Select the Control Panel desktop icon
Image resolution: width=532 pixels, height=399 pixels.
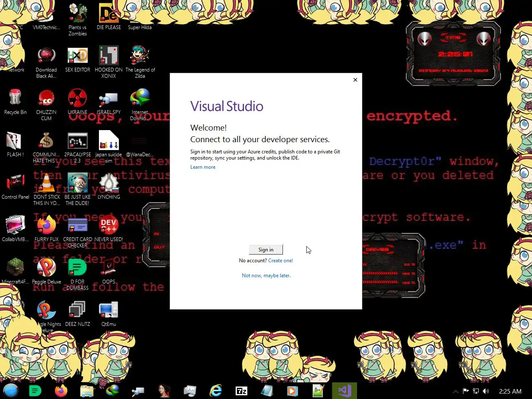(x=15, y=187)
